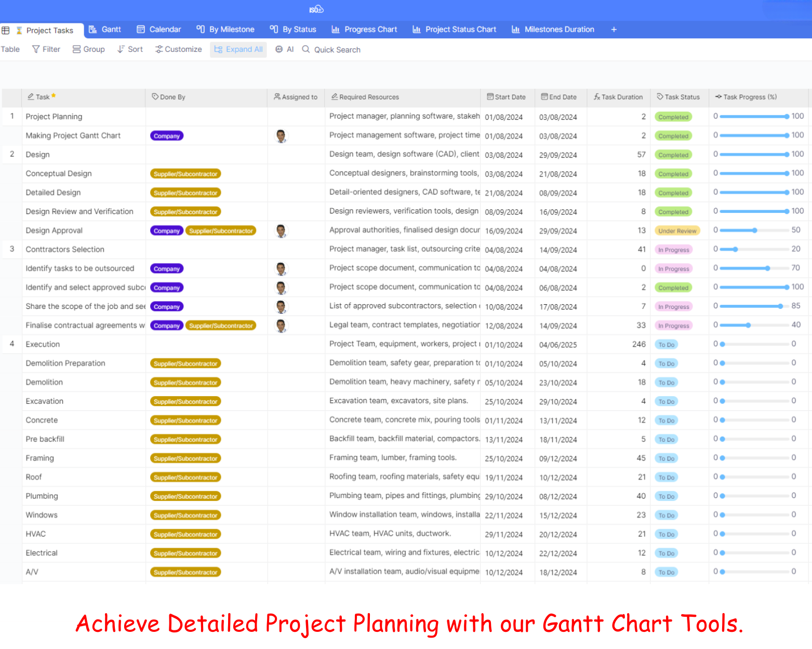Add a new view with plus icon

[x=614, y=30]
